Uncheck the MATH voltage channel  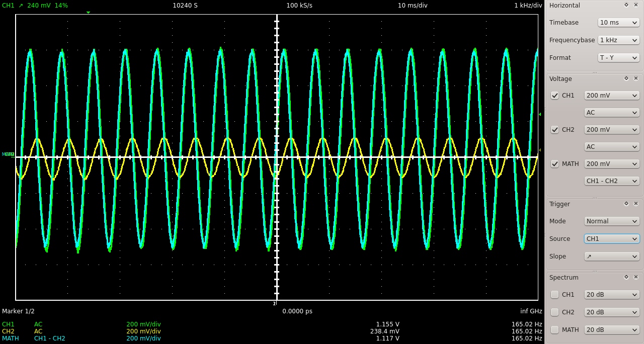click(555, 164)
